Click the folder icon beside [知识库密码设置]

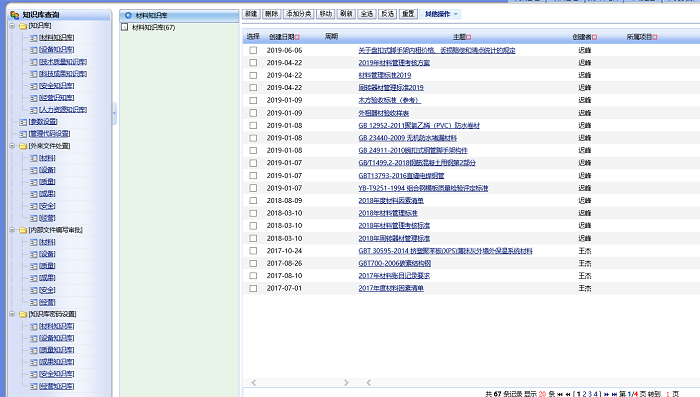click(x=23, y=314)
